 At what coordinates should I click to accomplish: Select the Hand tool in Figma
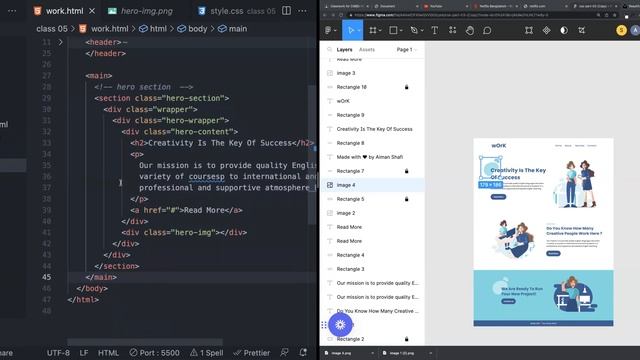coord(470,30)
